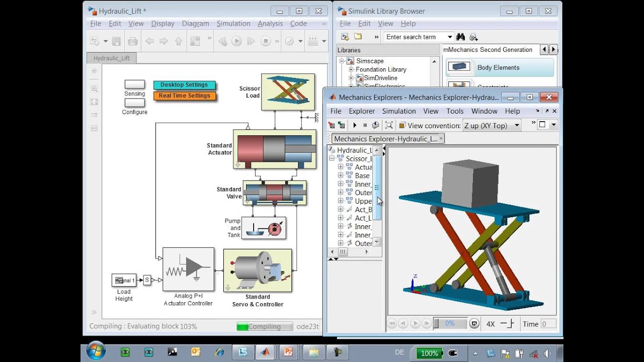Image resolution: width=644 pixels, height=362 pixels.
Task: Open Library Browser grid icon in Simulink toolbar
Action: pos(194,41)
